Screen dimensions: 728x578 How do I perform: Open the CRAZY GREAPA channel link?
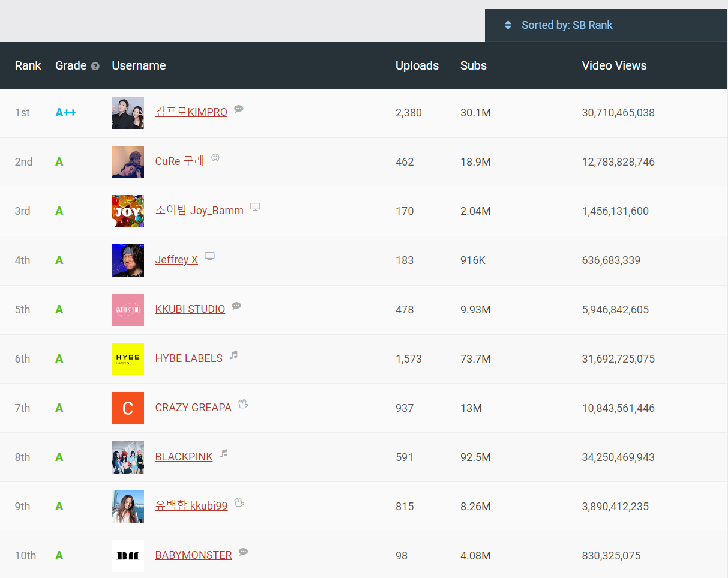click(x=193, y=408)
